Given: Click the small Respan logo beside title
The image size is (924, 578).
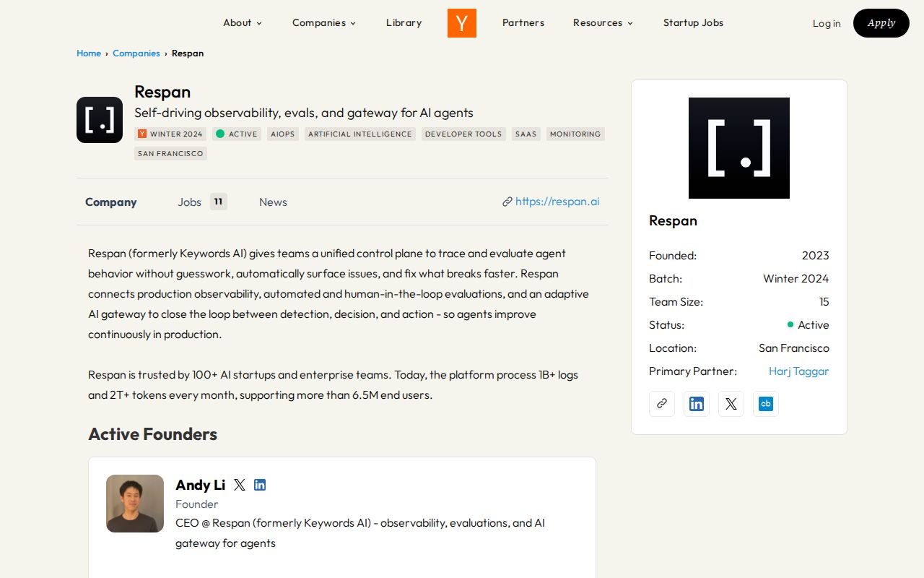Looking at the screenshot, I should (100, 120).
